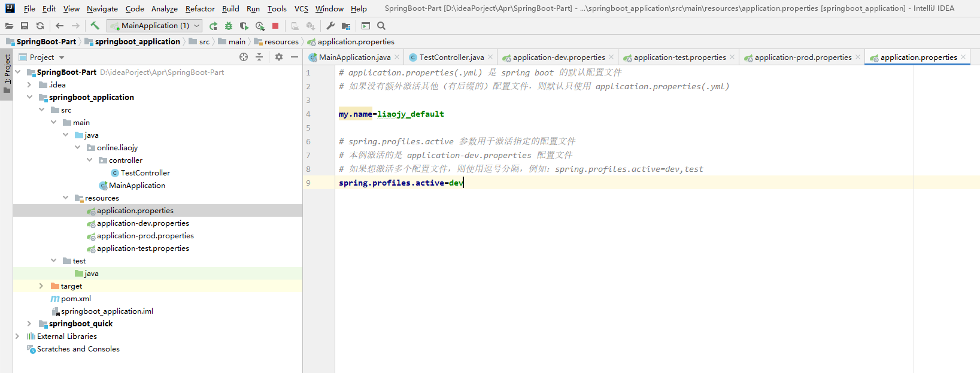Collapse all nodes in Project panel
The width and height of the screenshot is (980, 373).
(259, 57)
